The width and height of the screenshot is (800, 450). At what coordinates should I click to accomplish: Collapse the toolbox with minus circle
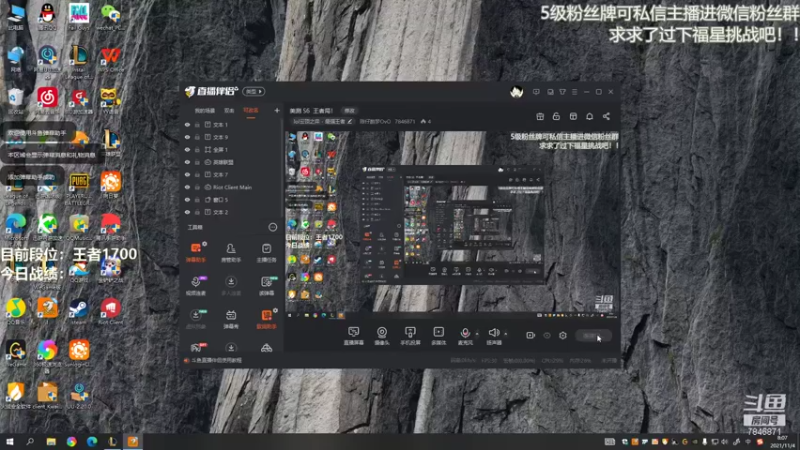(x=273, y=227)
